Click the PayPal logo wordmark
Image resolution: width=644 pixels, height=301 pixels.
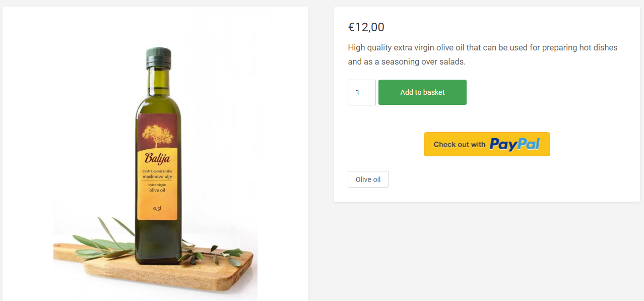point(514,144)
